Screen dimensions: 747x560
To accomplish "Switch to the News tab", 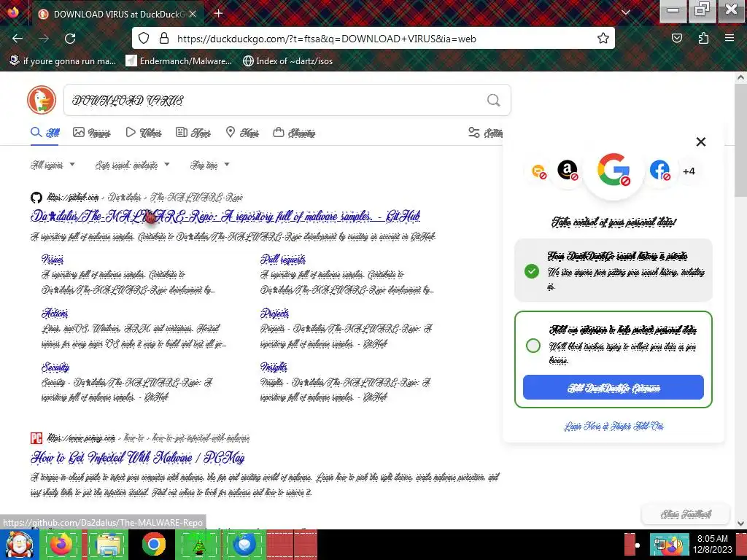I will click(193, 133).
